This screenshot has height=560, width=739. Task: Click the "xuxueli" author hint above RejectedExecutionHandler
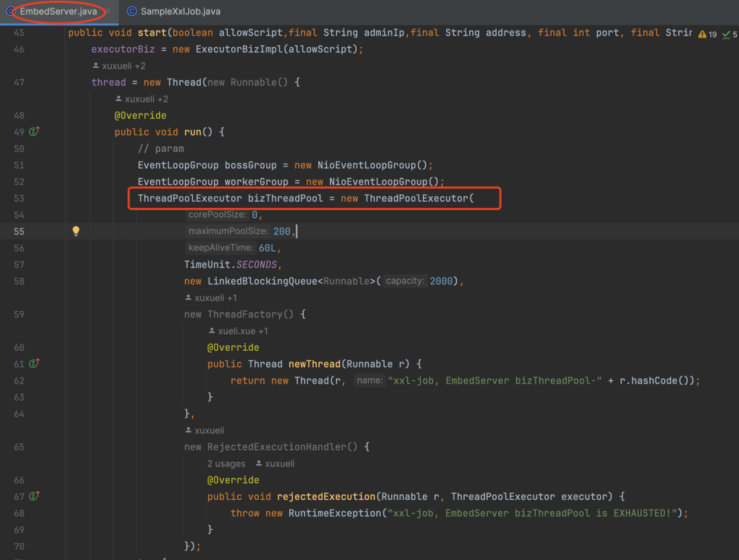point(205,431)
